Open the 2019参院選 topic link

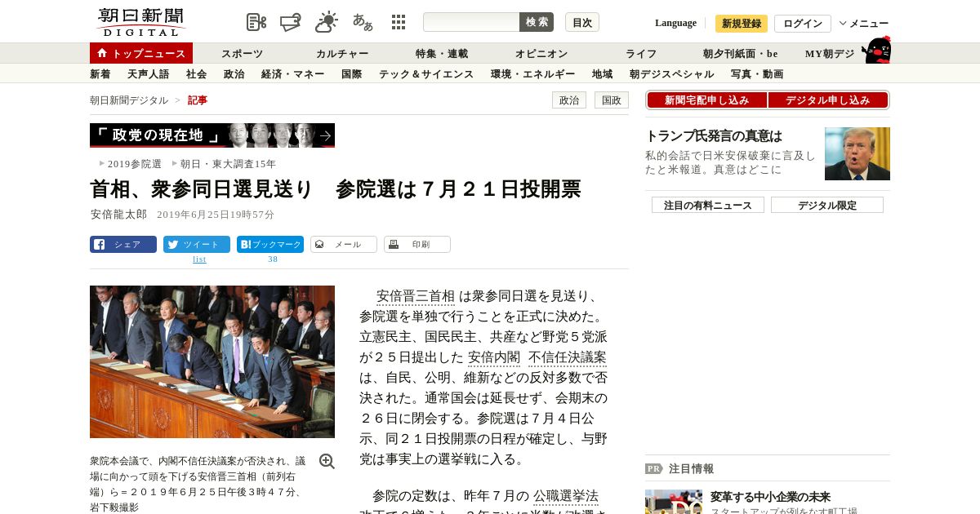[135, 164]
